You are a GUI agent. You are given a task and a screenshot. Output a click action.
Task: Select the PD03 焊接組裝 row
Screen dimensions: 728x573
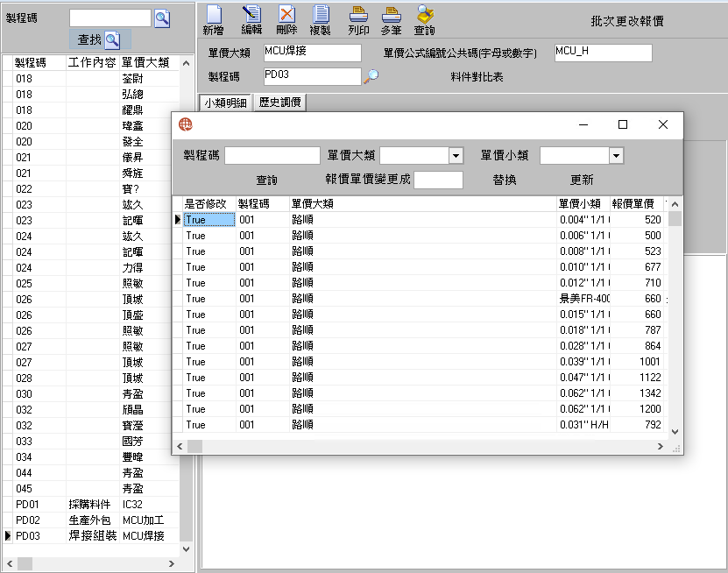pos(91,536)
